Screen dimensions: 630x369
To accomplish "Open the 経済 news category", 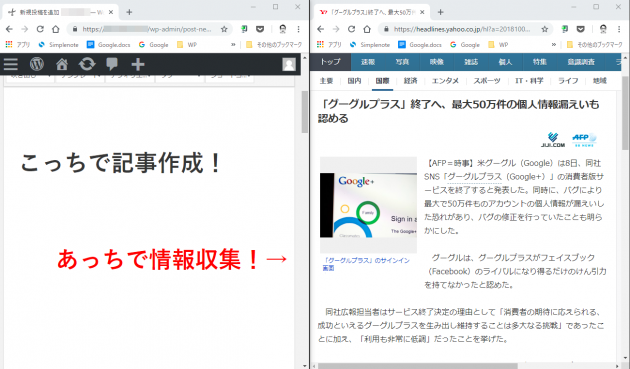I will pos(411,81).
